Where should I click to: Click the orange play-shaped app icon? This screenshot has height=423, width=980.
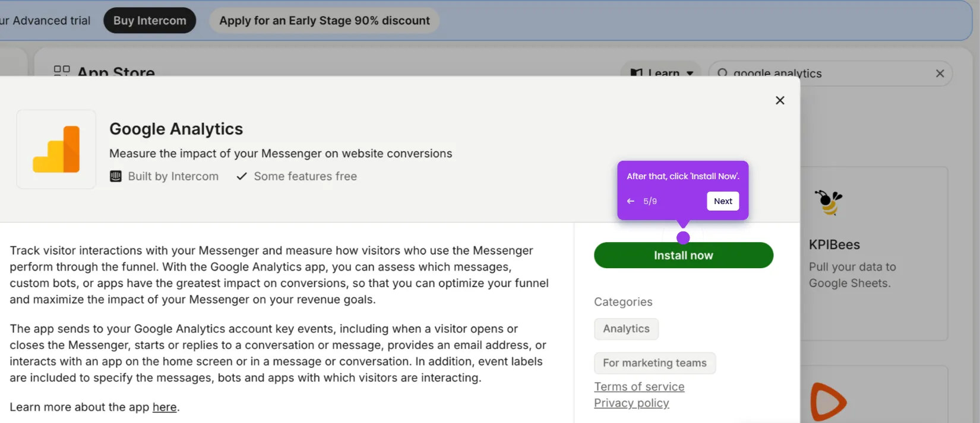(828, 402)
